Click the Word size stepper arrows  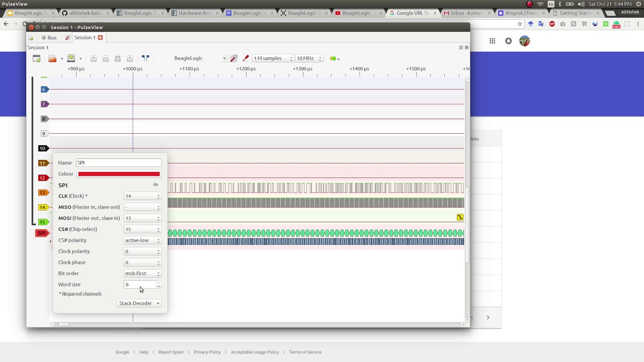click(158, 285)
